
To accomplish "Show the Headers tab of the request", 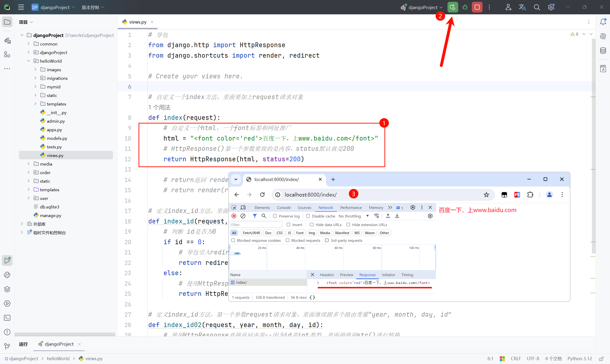I will [327, 275].
